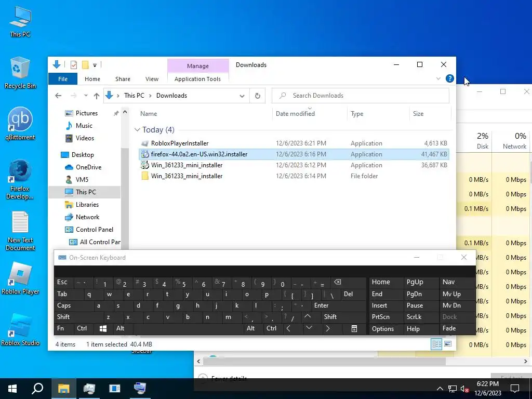Viewport: 532px width, 399px height.
Task: Select firefox-44.0a2.en-US.win32.installer file
Action: click(x=294, y=154)
